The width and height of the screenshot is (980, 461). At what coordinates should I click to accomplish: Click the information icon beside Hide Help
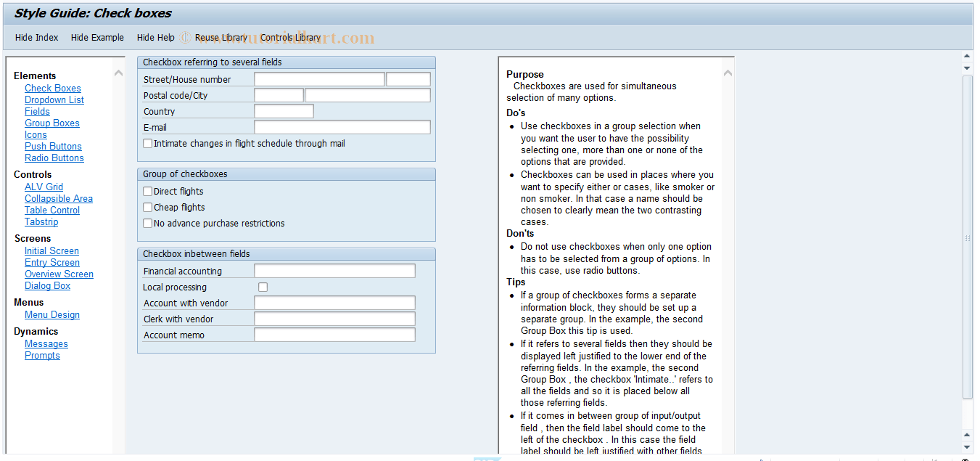[186, 37]
